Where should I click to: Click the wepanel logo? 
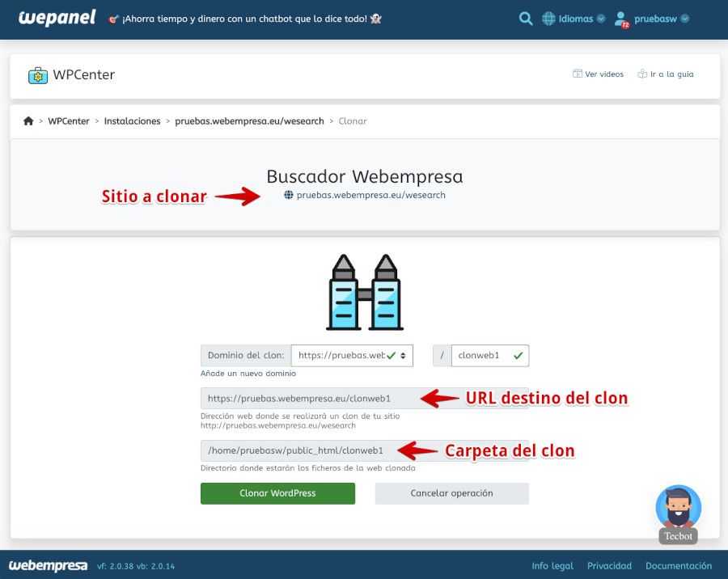coord(57,18)
